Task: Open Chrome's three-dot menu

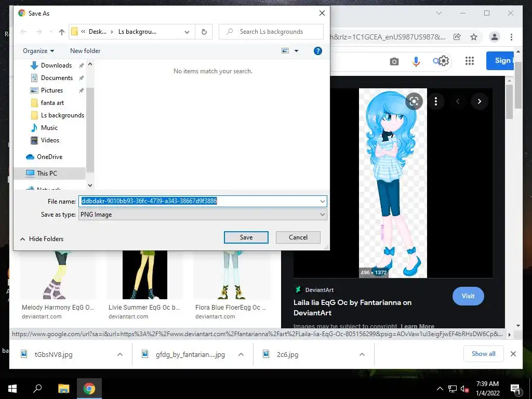Action: [511, 37]
